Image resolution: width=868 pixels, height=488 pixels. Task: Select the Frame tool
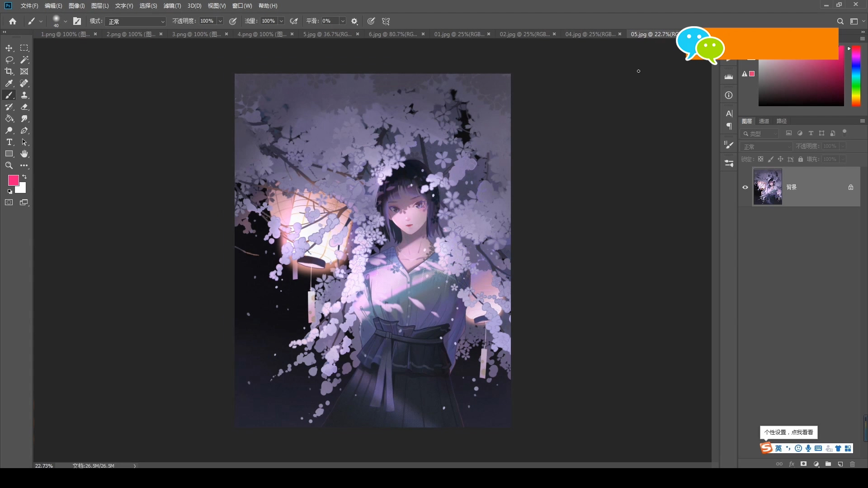click(24, 71)
